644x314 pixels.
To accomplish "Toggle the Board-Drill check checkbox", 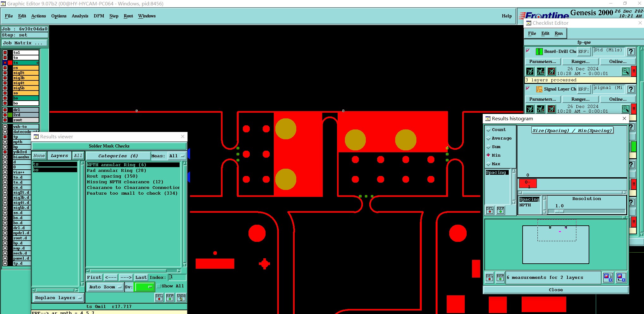I will [x=528, y=50].
